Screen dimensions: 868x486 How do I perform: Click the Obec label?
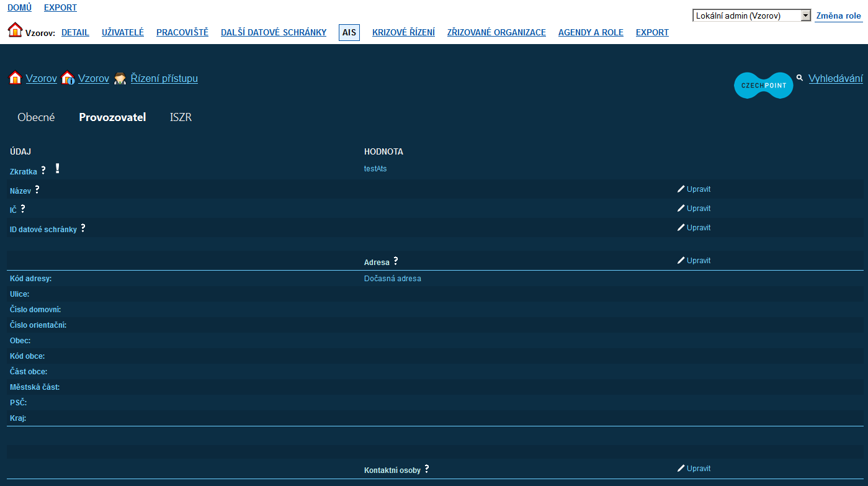[x=20, y=341]
